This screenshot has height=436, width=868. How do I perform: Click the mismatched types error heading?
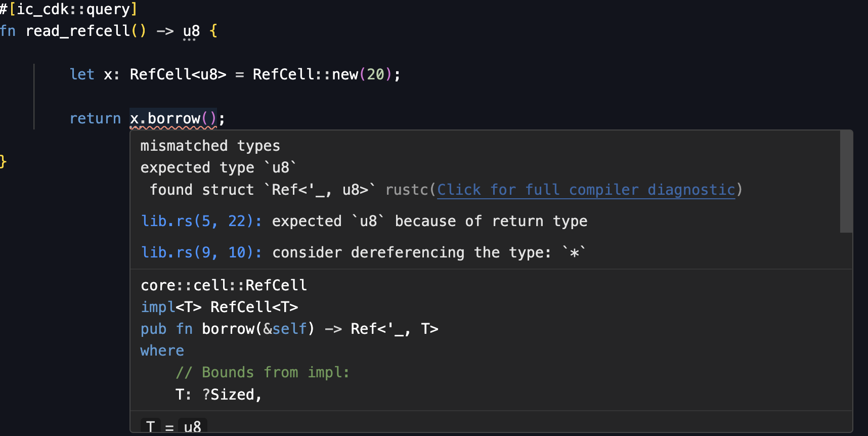[210, 146]
